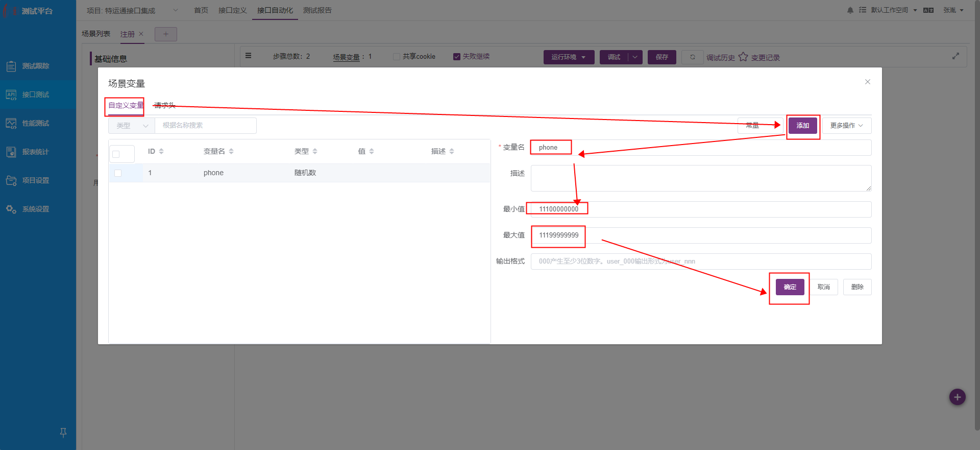Toggle the 失败继续 checkbox
The width and height of the screenshot is (980, 450).
[x=457, y=57]
